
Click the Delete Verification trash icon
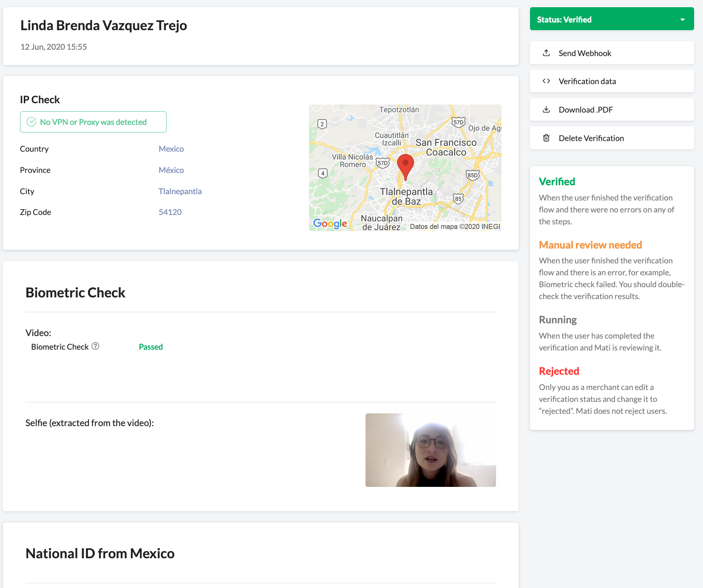tap(546, 138)
